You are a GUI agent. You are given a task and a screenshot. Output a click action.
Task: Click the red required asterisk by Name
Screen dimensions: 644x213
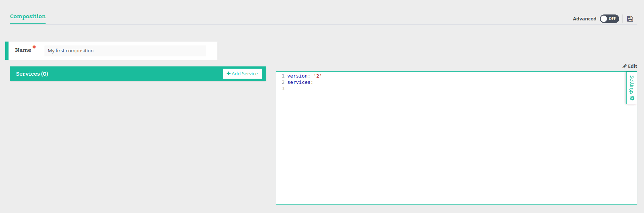[x=34, y=47]
